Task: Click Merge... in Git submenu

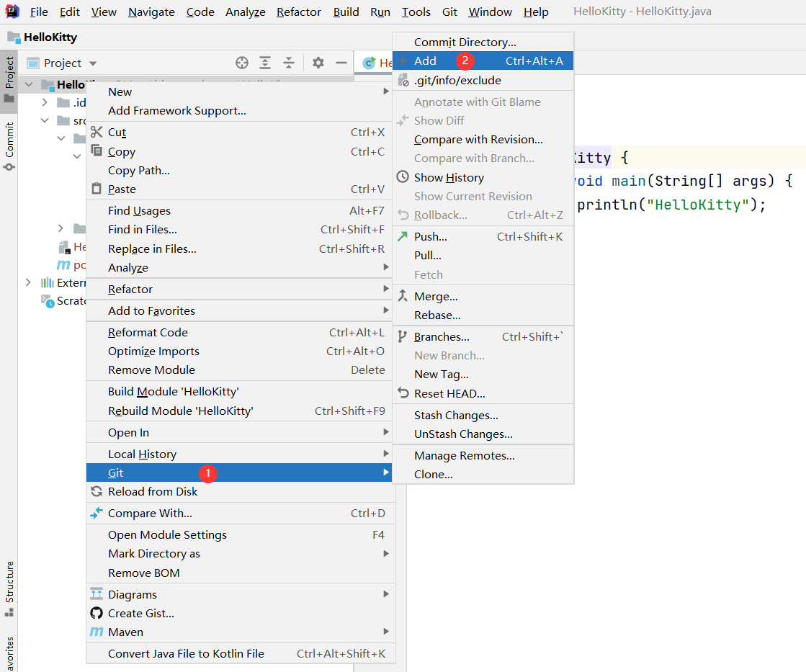Action: [483, 297]
